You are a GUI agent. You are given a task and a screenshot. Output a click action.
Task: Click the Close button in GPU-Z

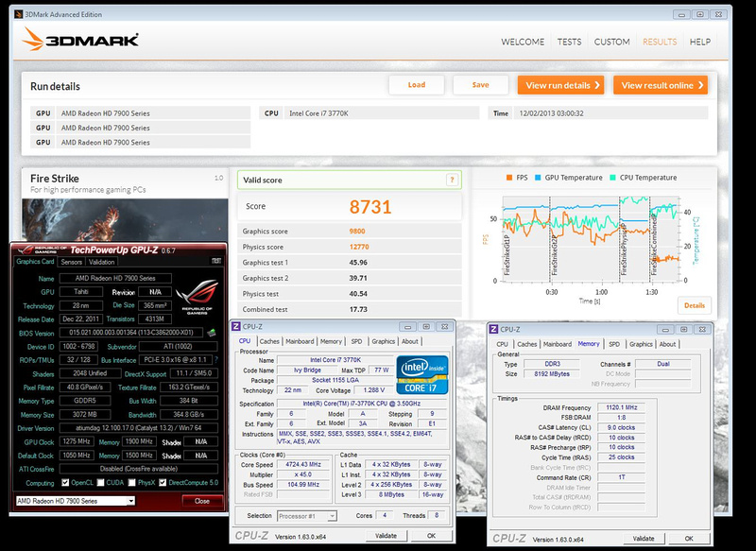pos(201,501)
